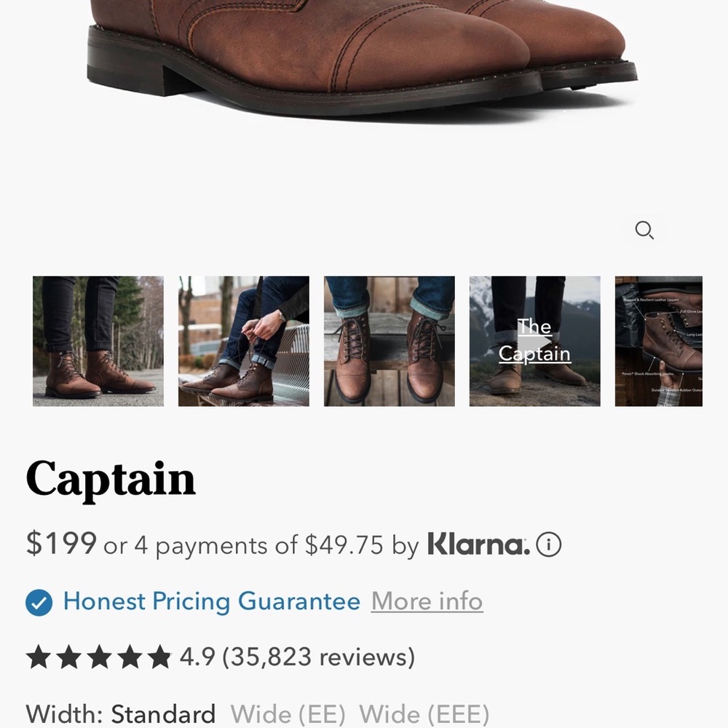This screenshot has height=728, width=728.
Task: Click the Klarna logo
Action: pyautogui.click(x=477, y=545)
